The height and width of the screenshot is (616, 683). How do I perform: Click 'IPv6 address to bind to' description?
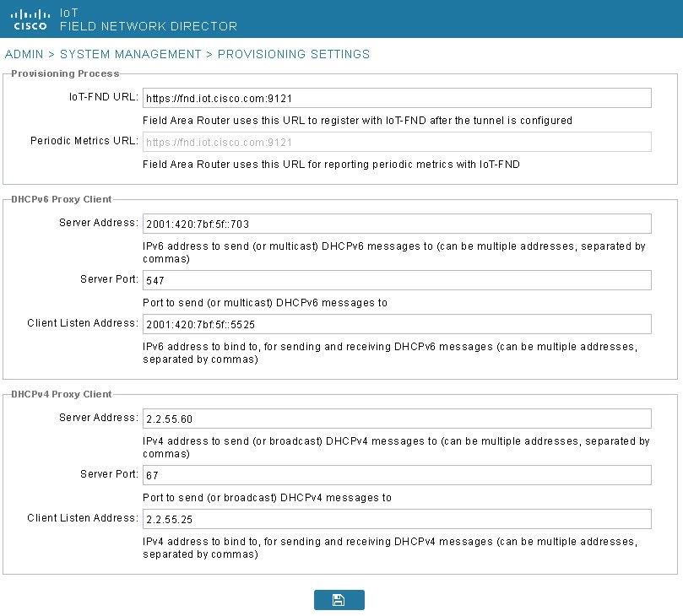390,353
